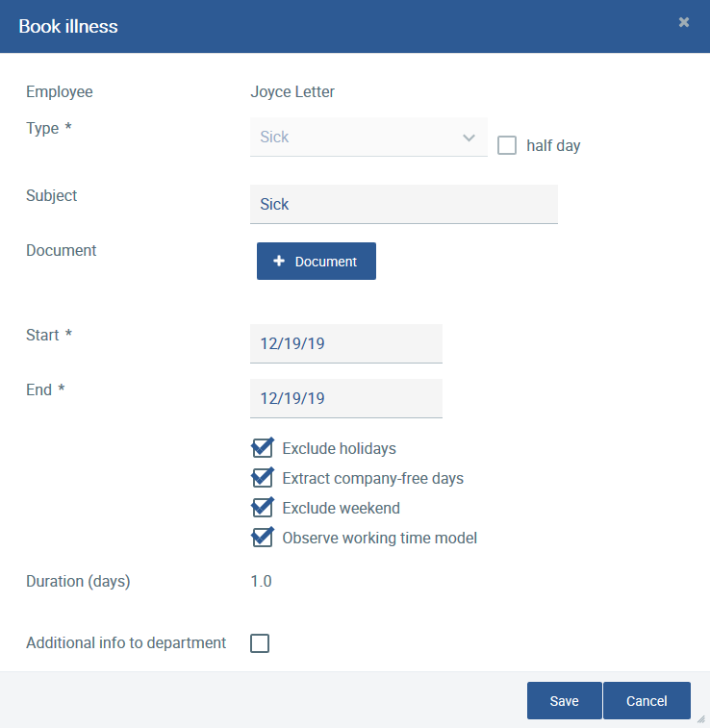Click the Employee label
The width and height of the screenshot is (710, 728).
coord(60,92)
